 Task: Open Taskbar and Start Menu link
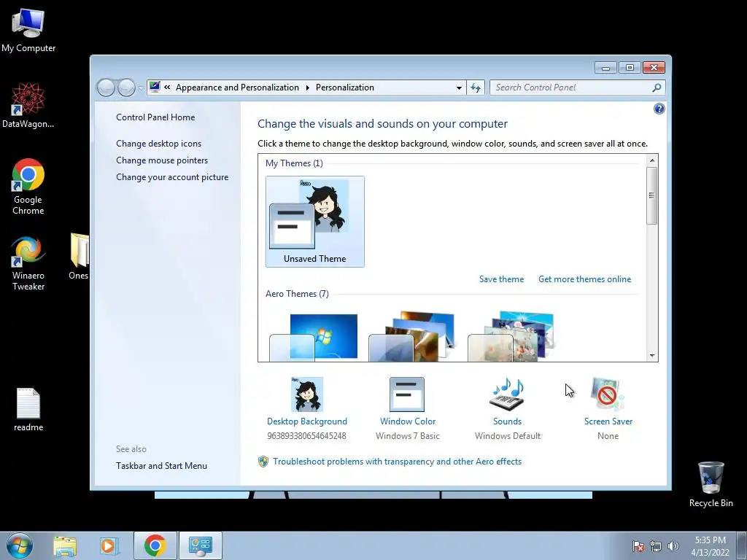coord(161,466)
